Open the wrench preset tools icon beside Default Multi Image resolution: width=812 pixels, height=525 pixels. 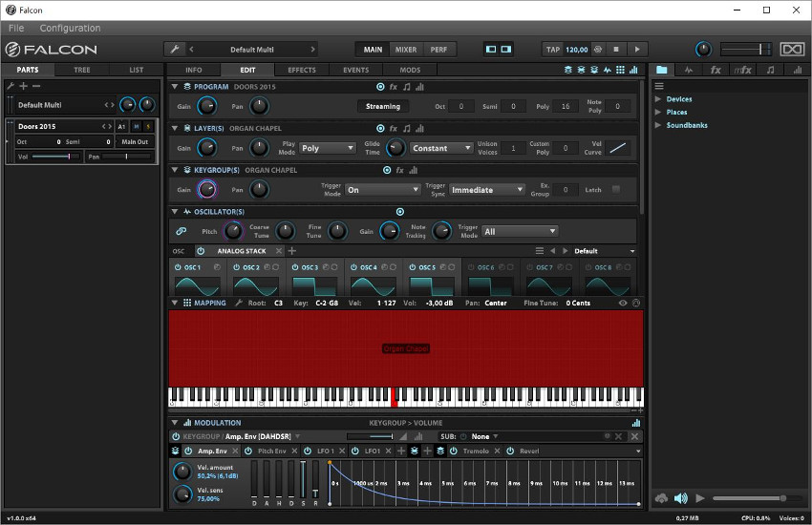point(175,49)
